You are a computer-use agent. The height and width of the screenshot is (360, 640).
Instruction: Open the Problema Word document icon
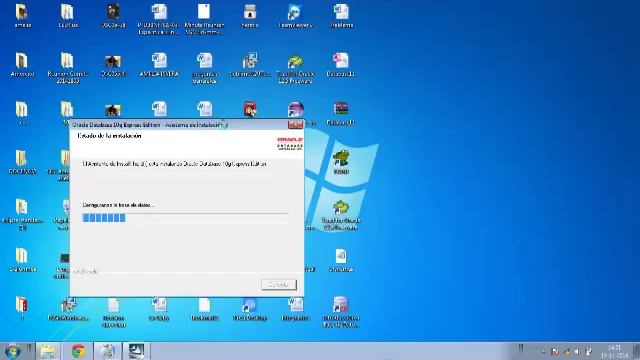pos(341,16)
